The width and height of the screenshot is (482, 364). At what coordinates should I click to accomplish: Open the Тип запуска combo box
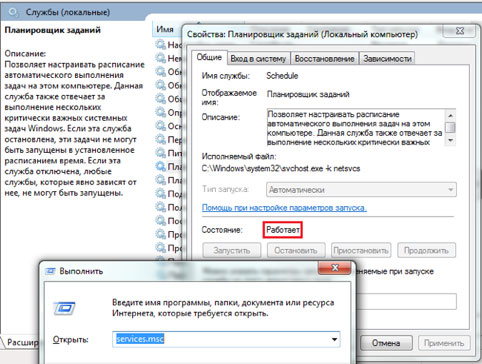click(361, 190)
